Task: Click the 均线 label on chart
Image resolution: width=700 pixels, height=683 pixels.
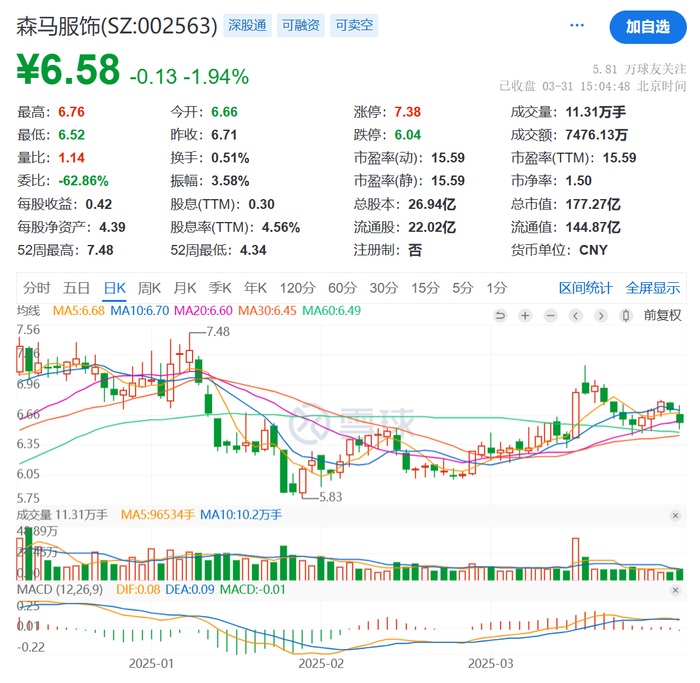Action: 29,311
